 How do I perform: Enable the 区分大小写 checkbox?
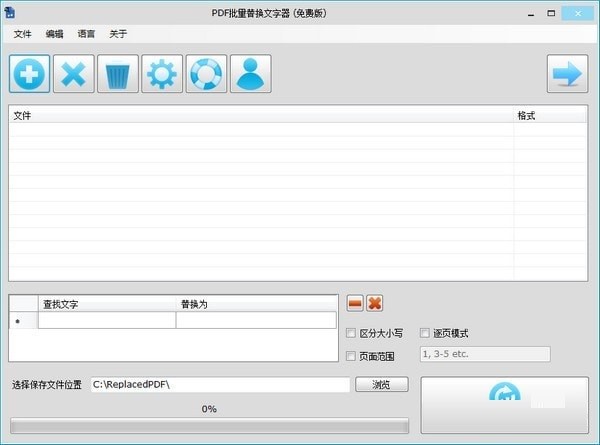[351, 333]
